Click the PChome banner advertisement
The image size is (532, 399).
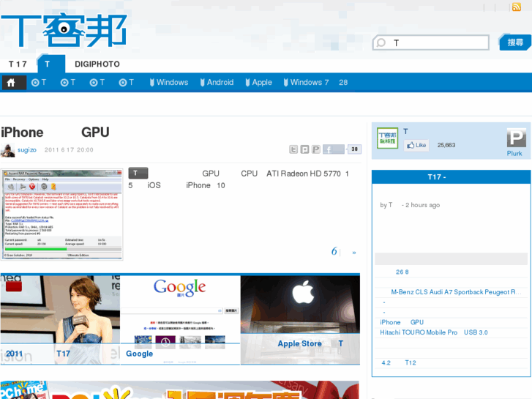click(x=180, y=389)
